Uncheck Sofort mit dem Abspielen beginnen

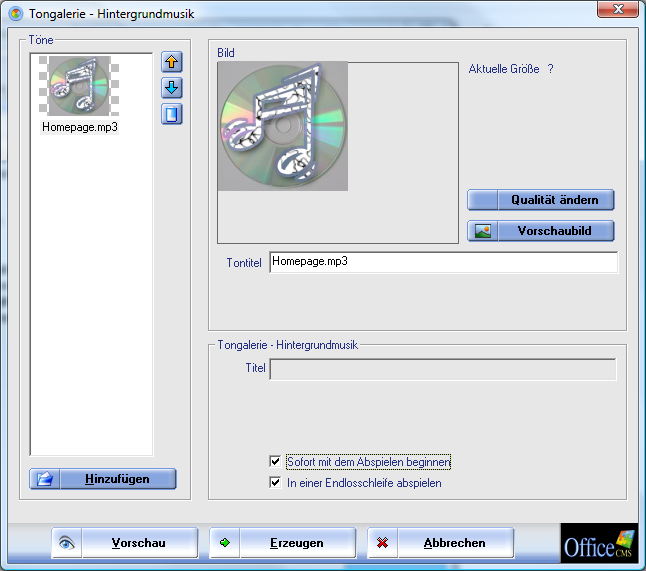275,461
